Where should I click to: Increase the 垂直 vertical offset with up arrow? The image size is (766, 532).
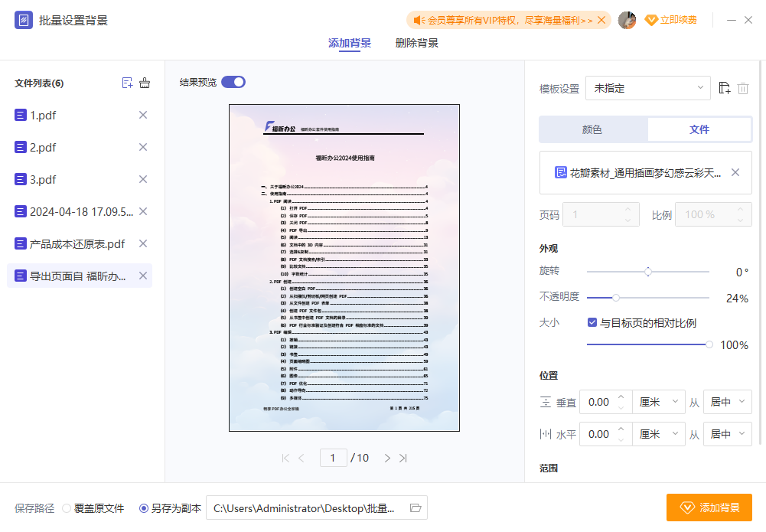tap(621, 397)
